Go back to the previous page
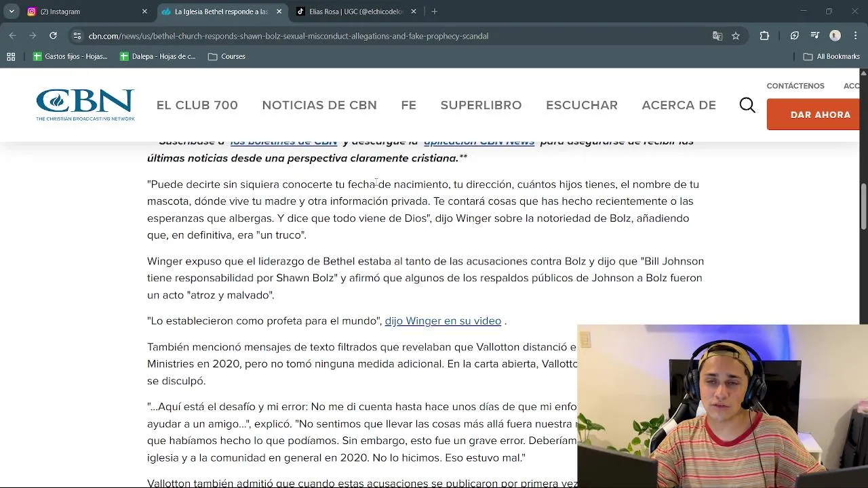868x488 pixels. click(x=13, y=36)
